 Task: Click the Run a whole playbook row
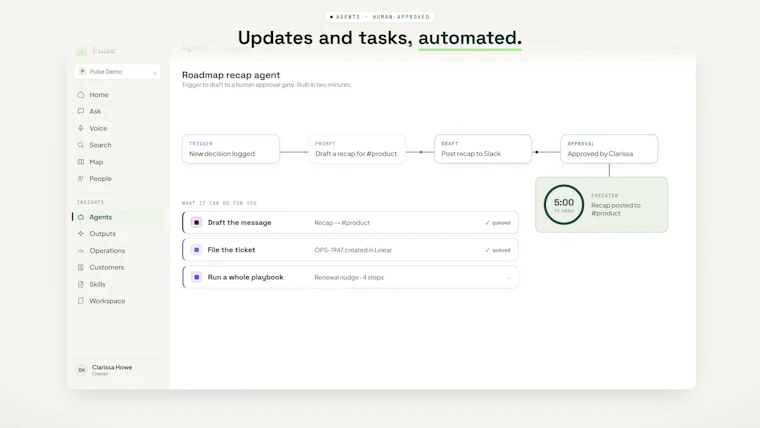(x=350, y=277)
